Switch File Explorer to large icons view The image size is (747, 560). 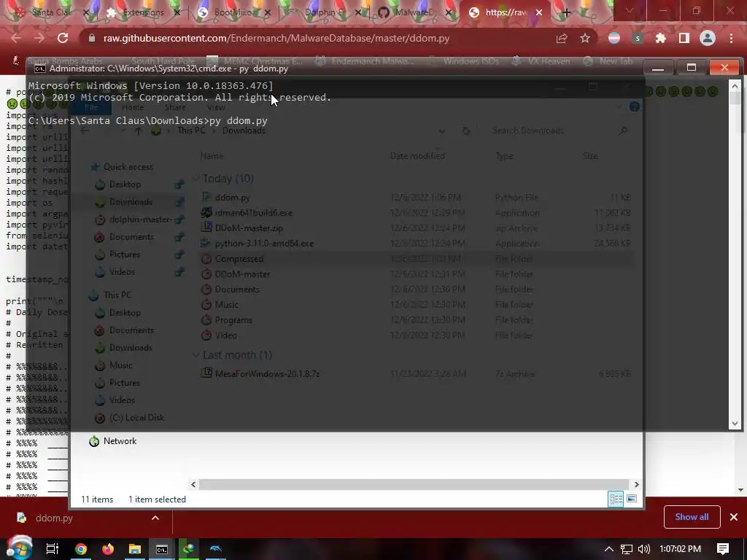pos(632,499)
